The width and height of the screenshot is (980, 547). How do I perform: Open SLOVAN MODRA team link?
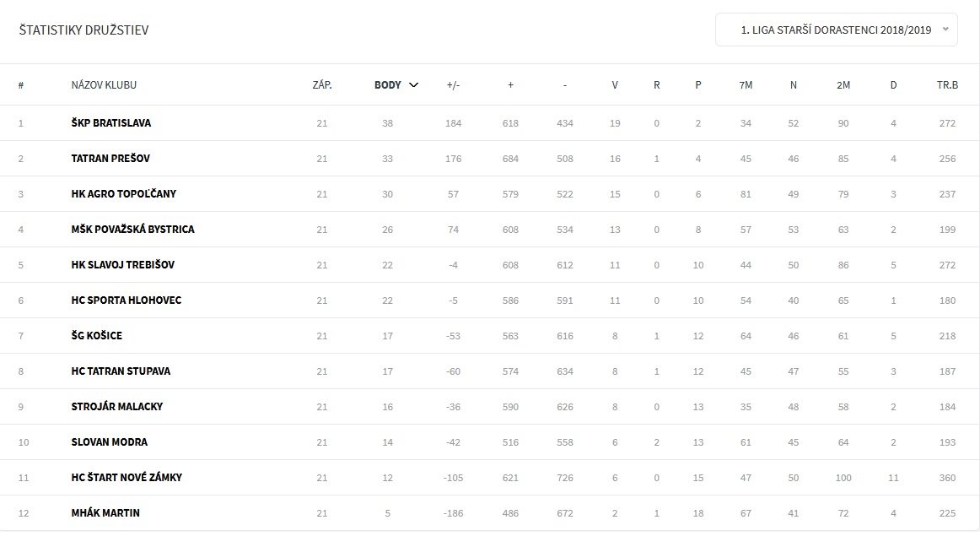click(108, 442)
